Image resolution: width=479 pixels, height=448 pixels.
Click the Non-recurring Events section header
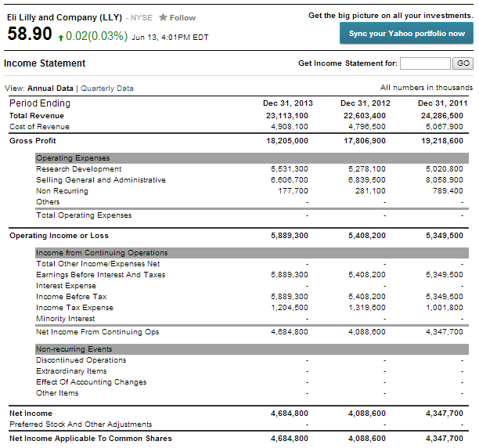pyautogui.click(x=252, y=349)
